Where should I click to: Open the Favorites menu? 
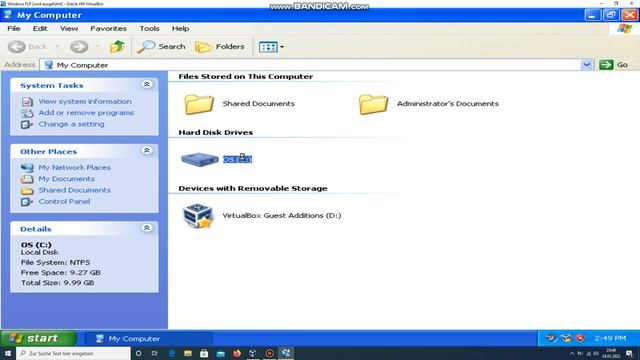click(108, 29)
